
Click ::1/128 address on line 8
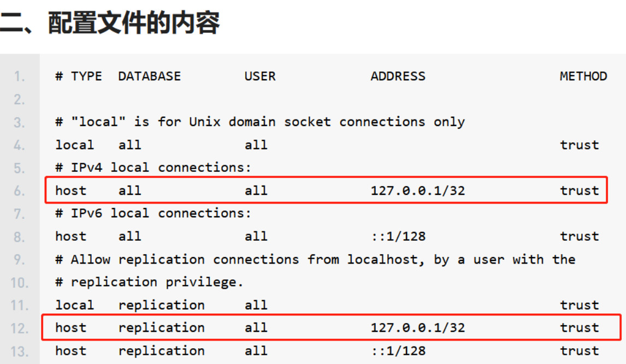click(398, 236)
